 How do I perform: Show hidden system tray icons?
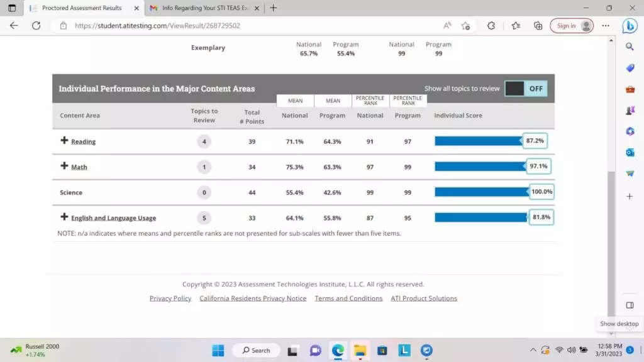533,350
